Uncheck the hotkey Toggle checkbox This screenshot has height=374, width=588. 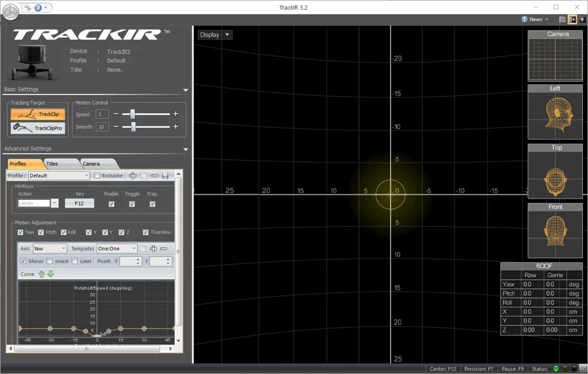point(132,204)
